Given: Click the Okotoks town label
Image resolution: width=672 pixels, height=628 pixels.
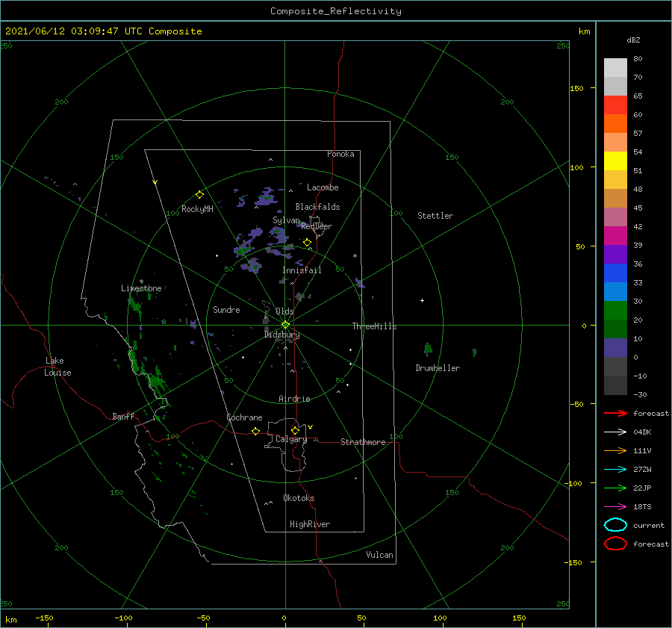Looking at the screenshot, I should point(299,498).
